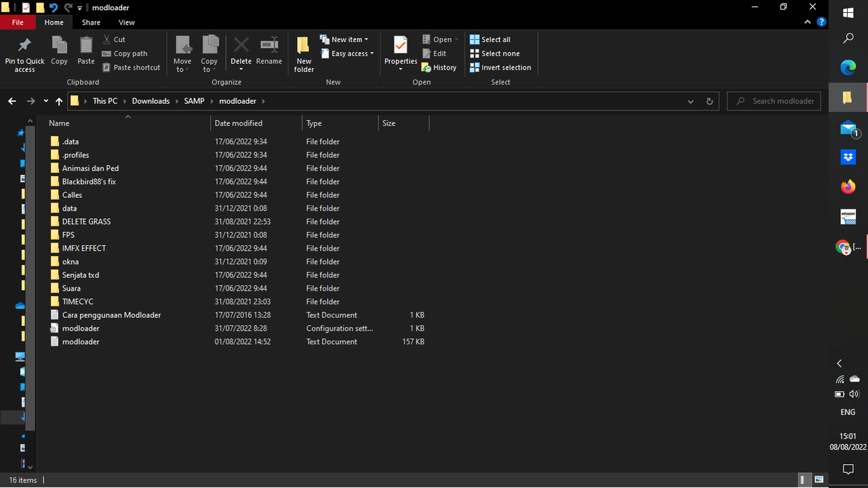
Task: Refresh the modloader folder view
Action: pyautogui.click(x=709, y=101)
